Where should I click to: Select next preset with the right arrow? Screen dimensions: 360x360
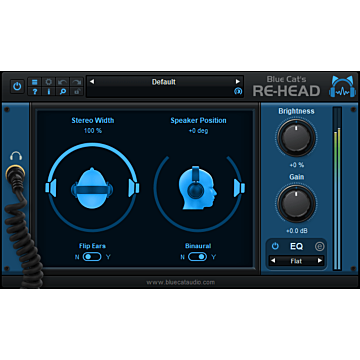(x=238, y=82)
